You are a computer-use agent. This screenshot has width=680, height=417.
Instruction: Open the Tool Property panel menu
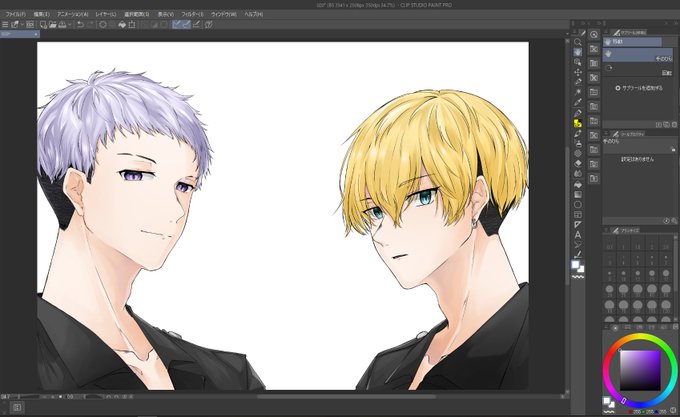pos(606,134)
